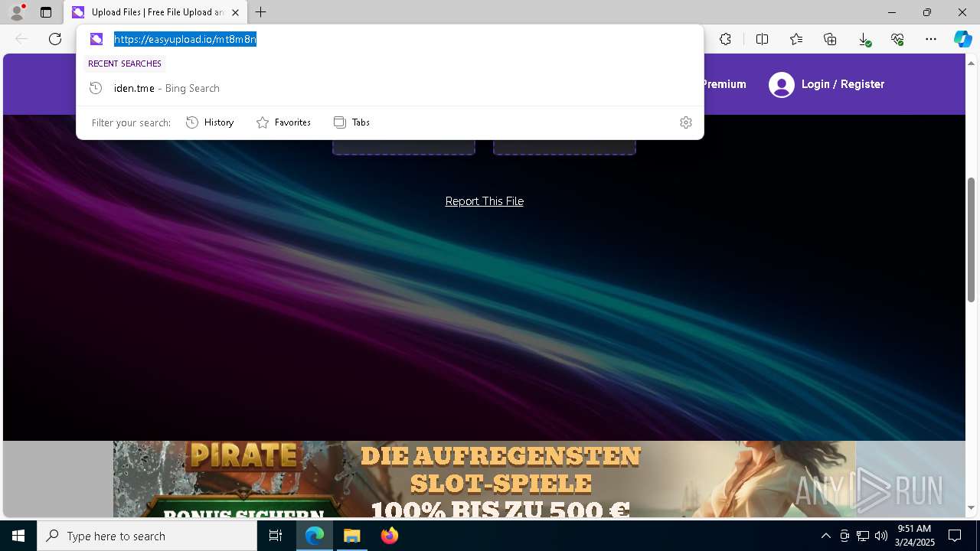This screenshot has width=980, height=551.
Task: Open Browser essentials heart icon
Action: [x=897, y=39]
